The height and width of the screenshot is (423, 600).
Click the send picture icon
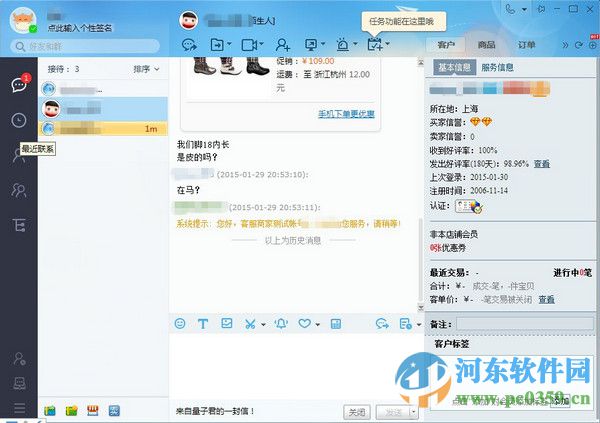point(227,323)
